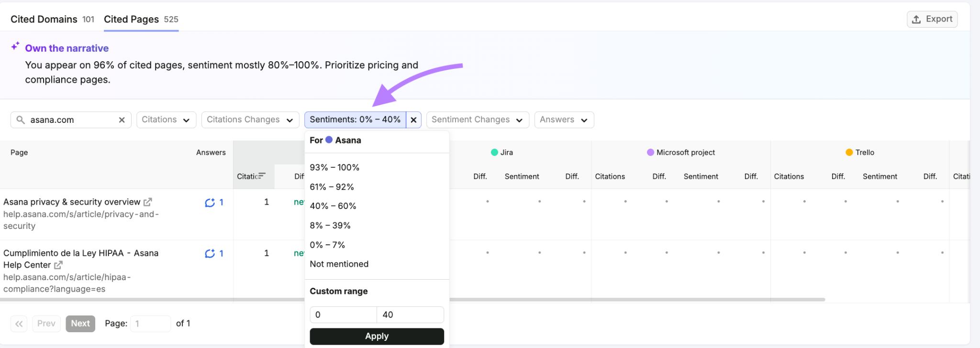The image size is (980, 348).
Task: Click Sentiment header under Trello
Action: [880, 176]
